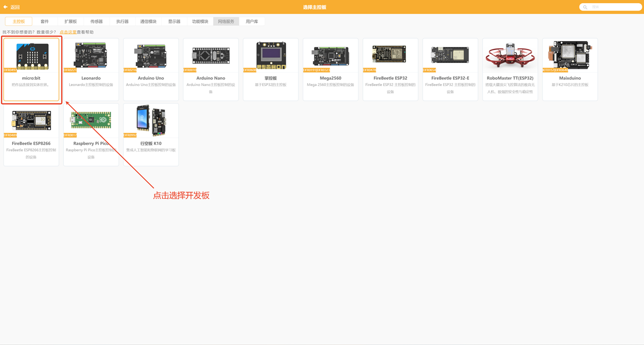Open the 执行器 tab
Image resolution: width=644 pixels, height=345 pixels.
click(122, 21)
